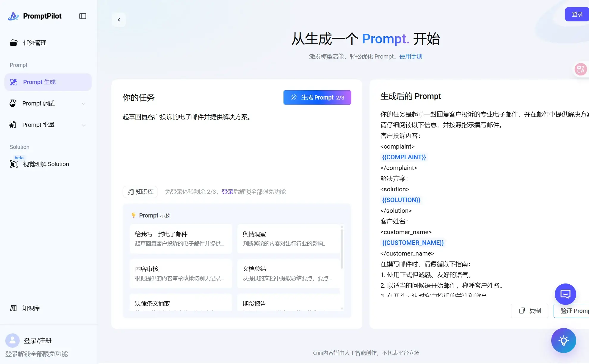This screenshot has height=364, width=589.
Task: Open the chat feedback bubble icon
Action: 565,294
